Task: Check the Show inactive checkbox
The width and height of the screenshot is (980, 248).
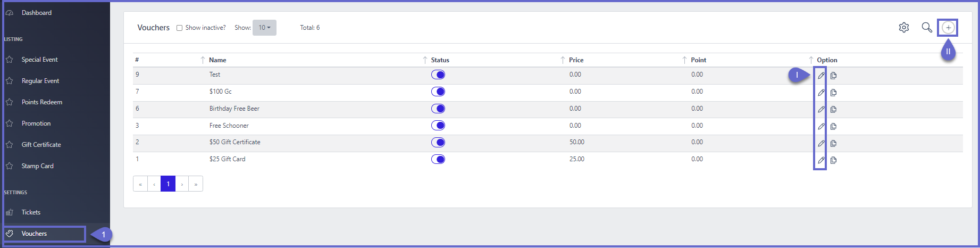Action: coord(180,28)
